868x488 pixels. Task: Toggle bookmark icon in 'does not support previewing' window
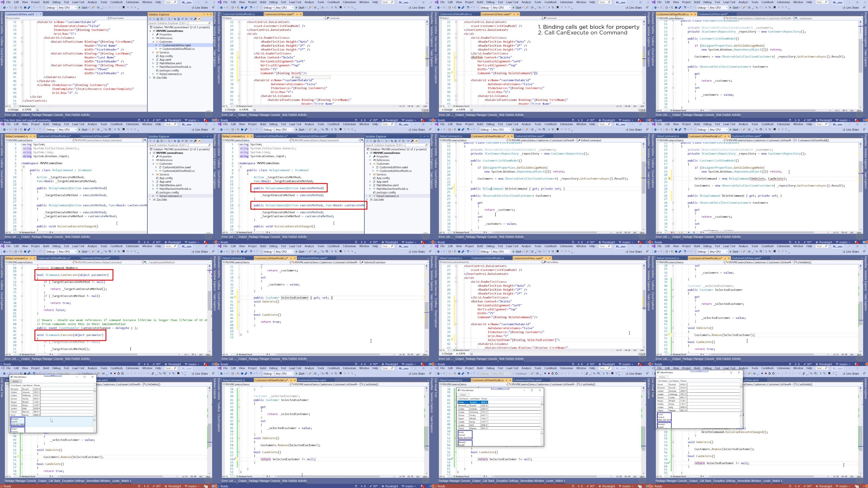click(x=124, y=7)
